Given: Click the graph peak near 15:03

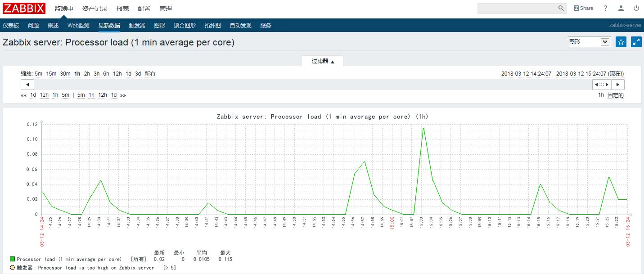Looking at the screenshot, I should pos(423,128).
